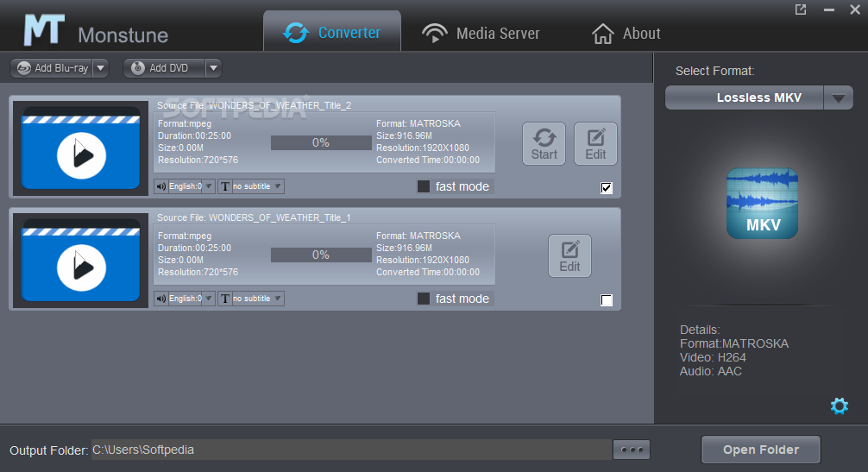The height and width of the screenshot is (472, 868).
Task: Switch to the Media Server tab
Action: coord(480,33)
